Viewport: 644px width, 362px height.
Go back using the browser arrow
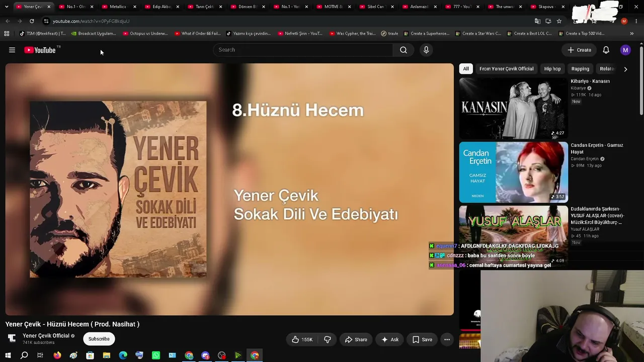pos(8,21)
